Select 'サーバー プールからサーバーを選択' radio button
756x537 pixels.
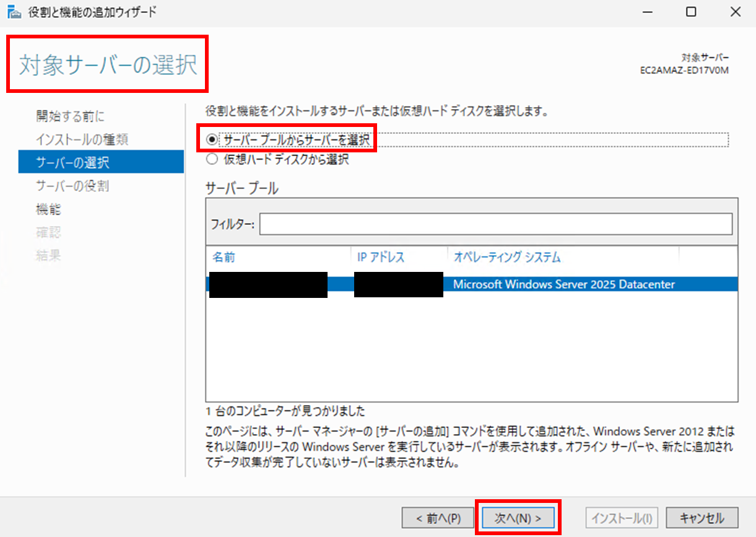(x=212, y=140)
